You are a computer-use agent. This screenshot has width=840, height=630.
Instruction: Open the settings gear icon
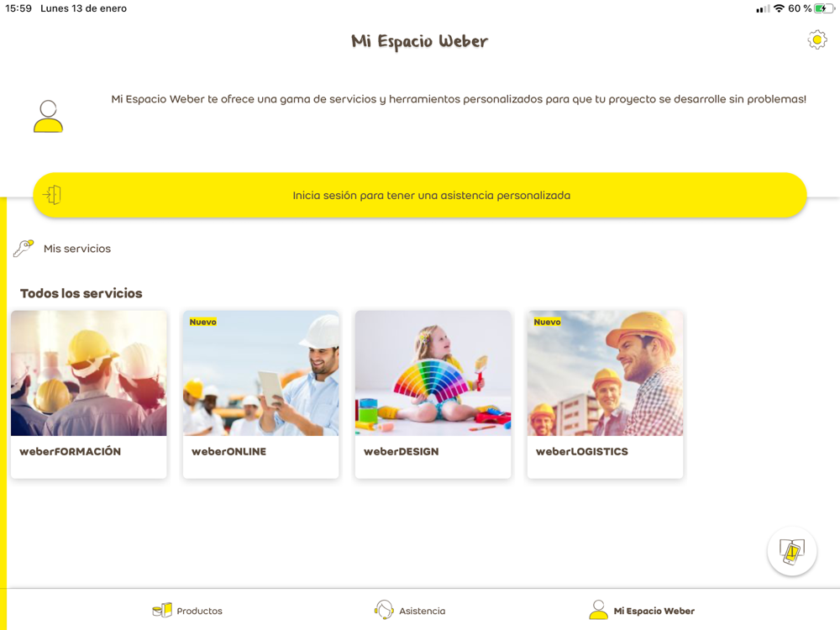(817, 40)
